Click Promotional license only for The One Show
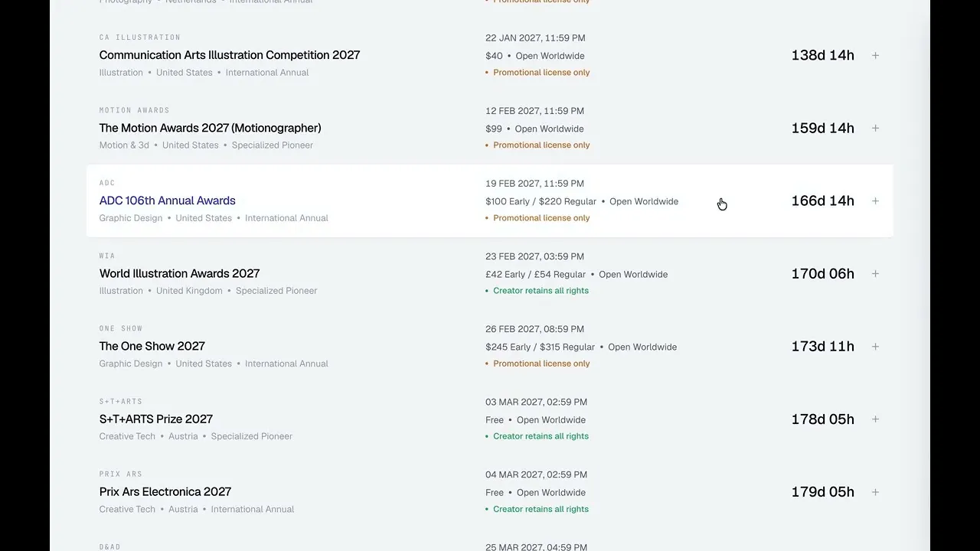This screenshot has width=980, height=551. coord(541,364)
